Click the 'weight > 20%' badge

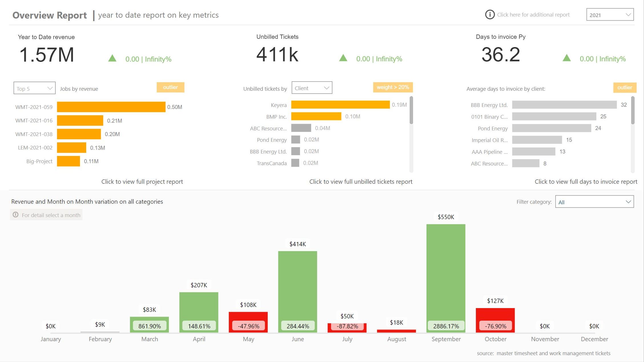pyautogui.click(x=393, y=87)
